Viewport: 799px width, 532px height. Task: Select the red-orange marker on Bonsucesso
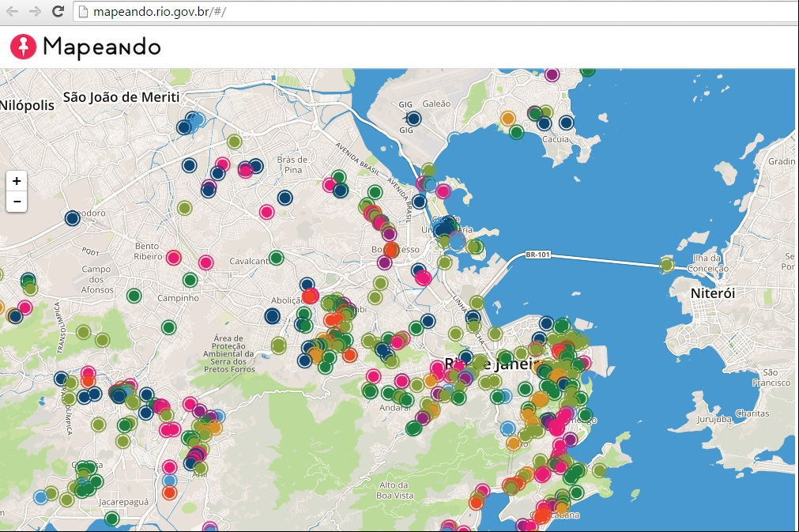[391, 250]
